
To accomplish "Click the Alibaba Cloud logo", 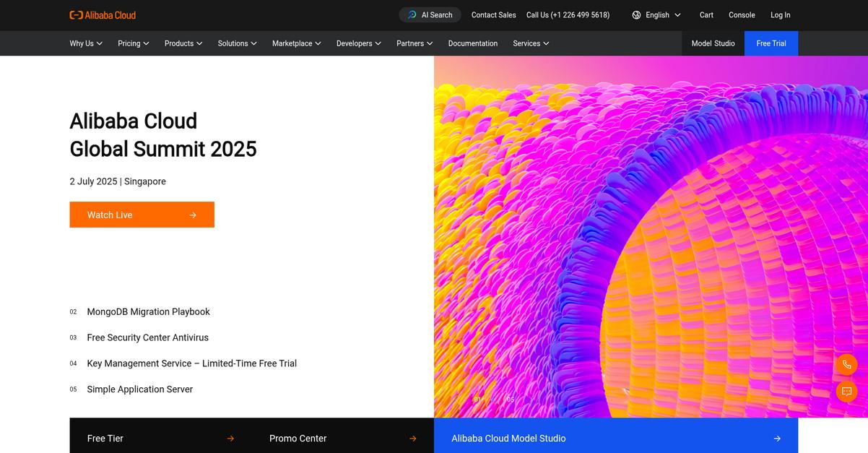I will (103, 15).
